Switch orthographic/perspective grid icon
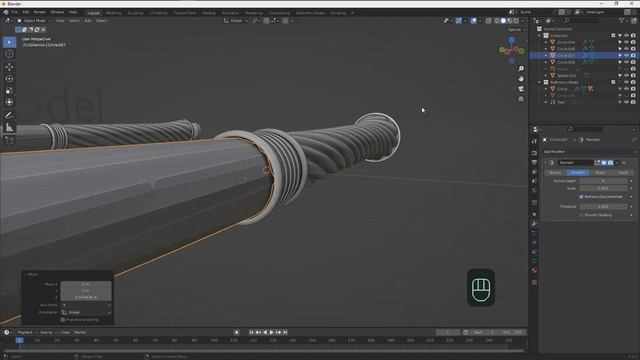Screen dimensions: 640x360 tap(521, 99)
